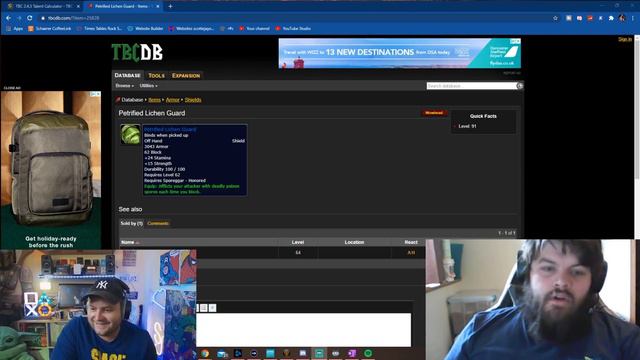Click the search magnifier button
Screen dimensions: 640x360
(x=520, y=86)
